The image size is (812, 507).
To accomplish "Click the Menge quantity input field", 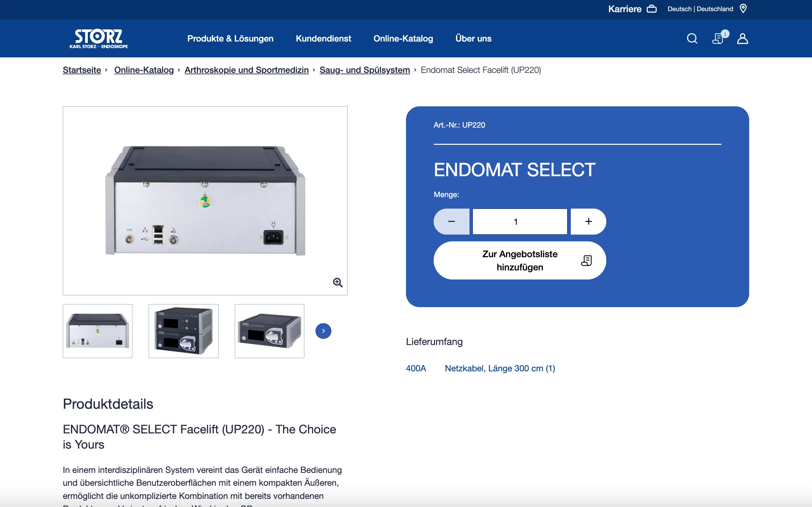I will [520, 221].
